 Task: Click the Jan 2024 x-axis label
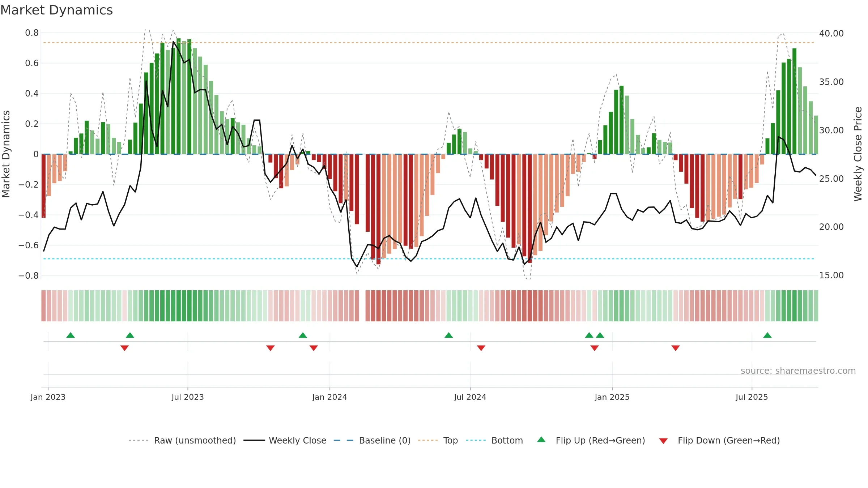[x=330, y=397]
